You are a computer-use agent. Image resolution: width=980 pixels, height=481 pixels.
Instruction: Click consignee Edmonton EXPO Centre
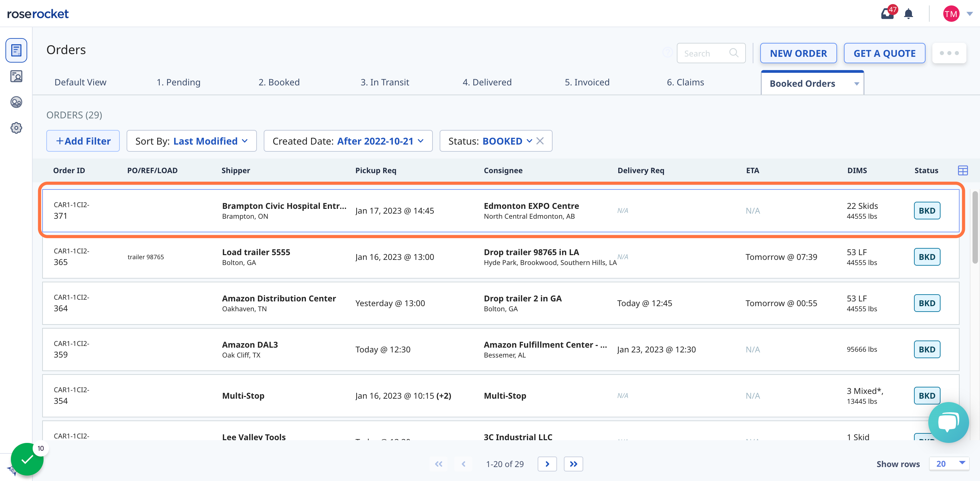(531, 206)
